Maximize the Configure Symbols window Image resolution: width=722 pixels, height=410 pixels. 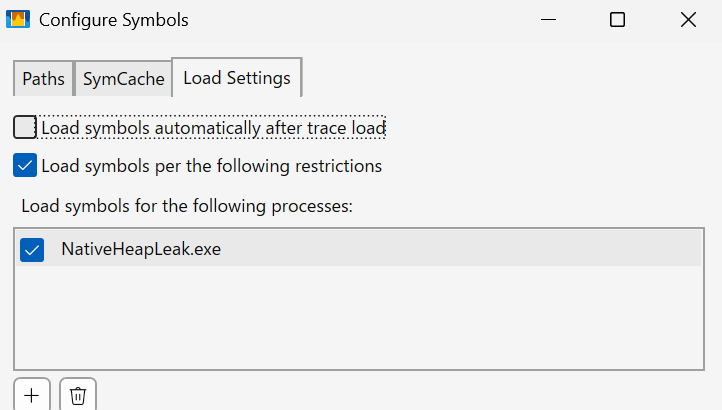617,19
